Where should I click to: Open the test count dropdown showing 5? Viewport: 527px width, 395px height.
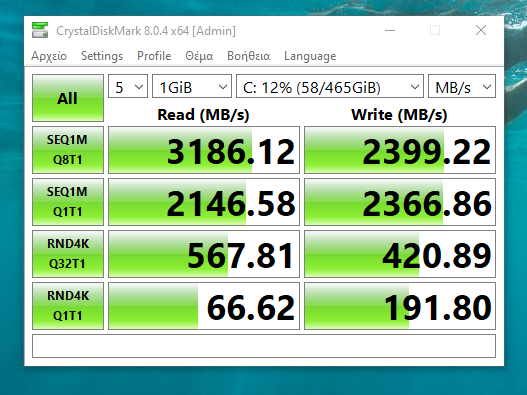128,86
